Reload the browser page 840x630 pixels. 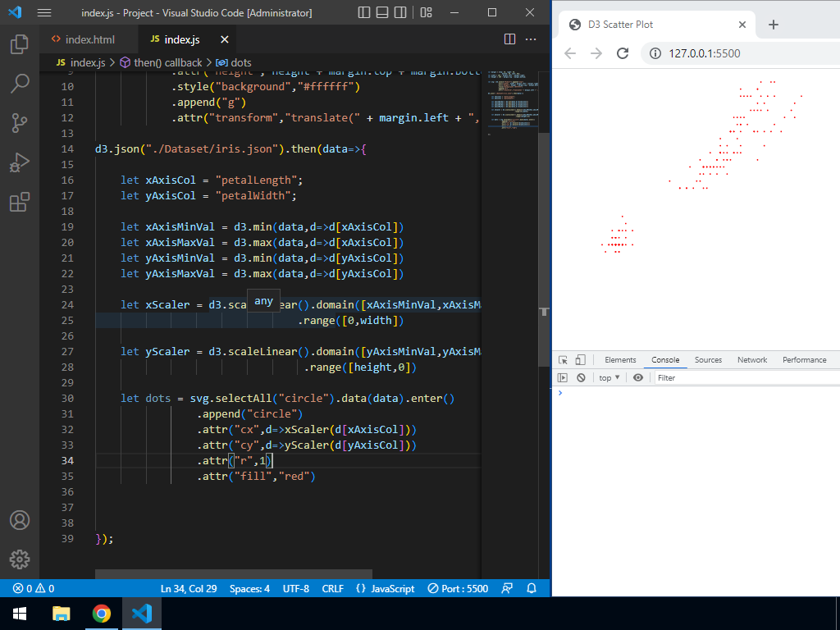tap(623, 53)
